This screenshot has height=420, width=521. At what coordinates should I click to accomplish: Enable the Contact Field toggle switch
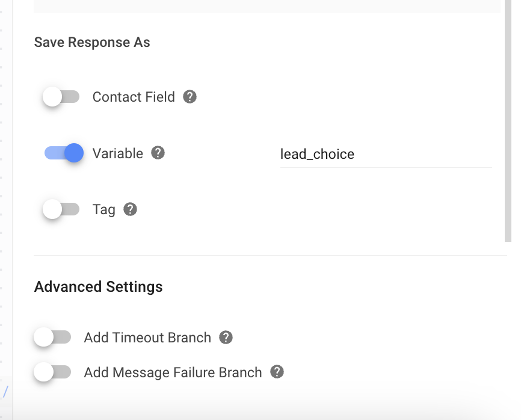pos(61,97)
